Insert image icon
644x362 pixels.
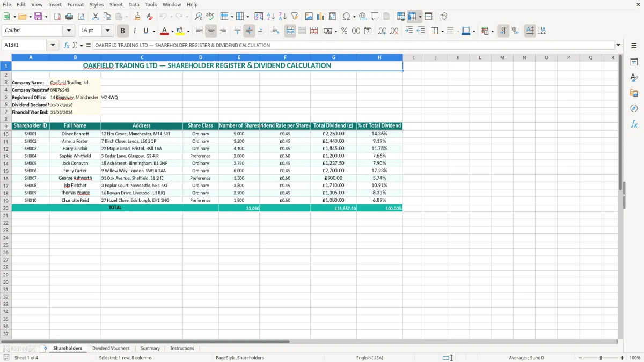coord(309,17)
